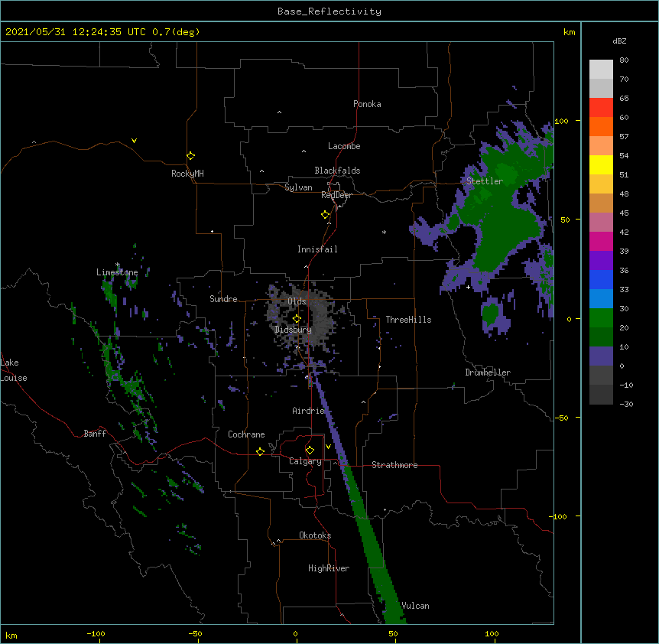Viewport: 659px width, 644px height.
Task: Click the Limestone label
Action: 117,272
